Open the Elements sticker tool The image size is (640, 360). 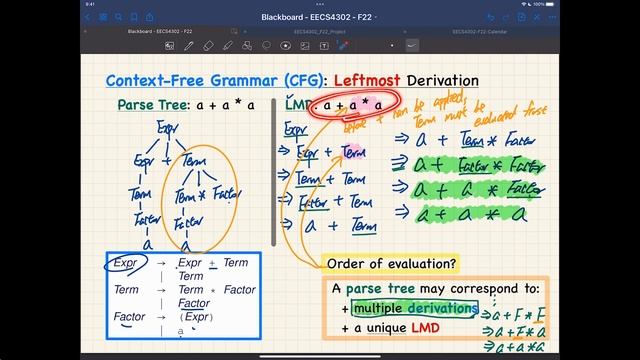pyautogui.click(x=286, y=46)
